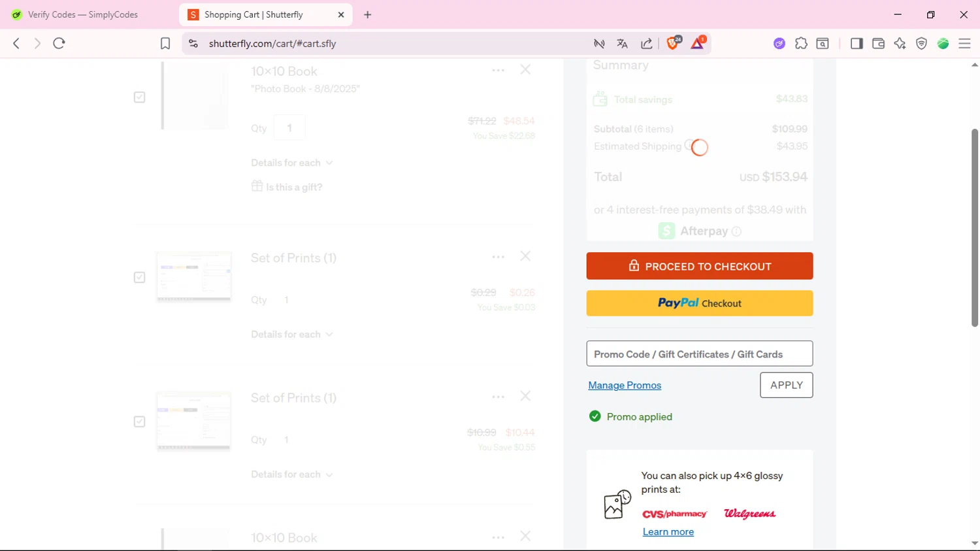Open site information icon in address bar

click(193, 44)
